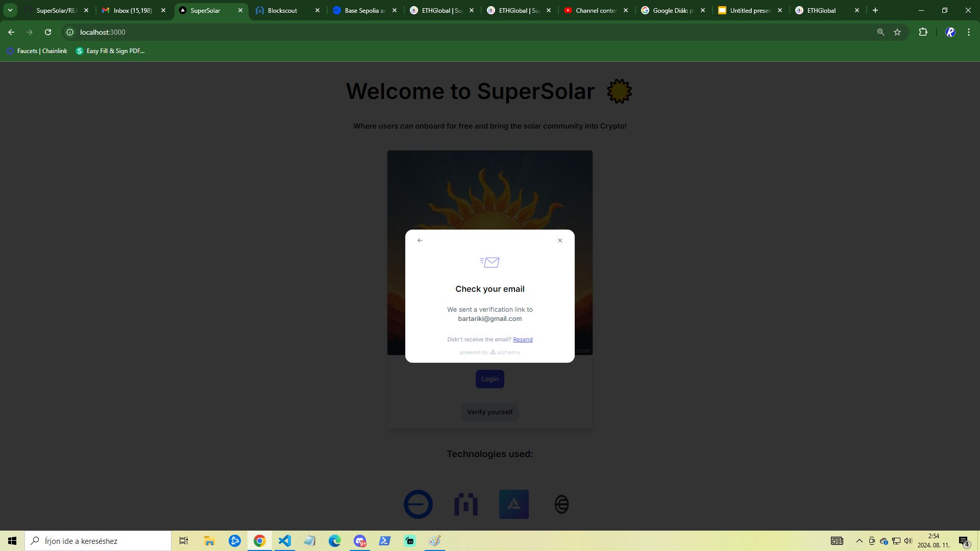Click the sun emoji beside the SuperSolar heading

[619, 91]
